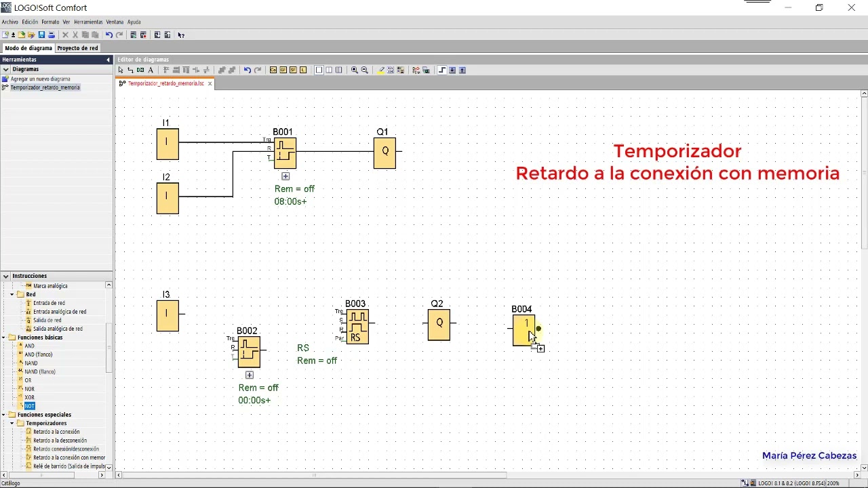The image size is (868, 488).
Task: Select NAND function in tree
Action: tap(31, 363)
